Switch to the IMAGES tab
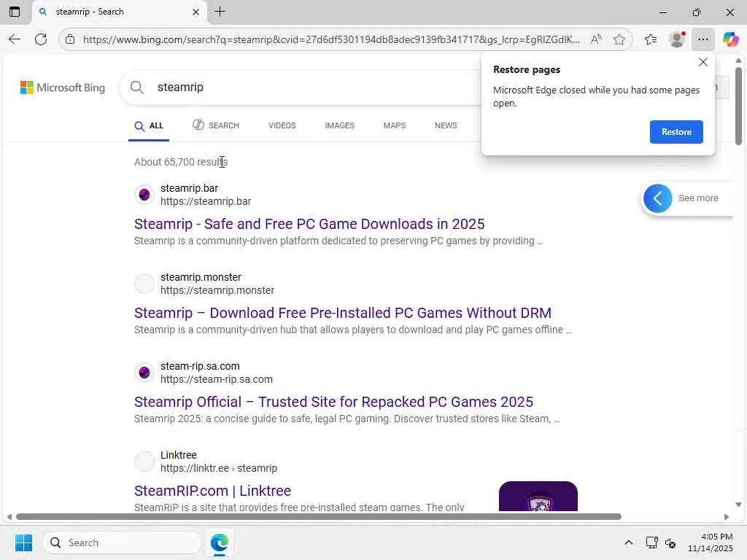 pos(340,125)
